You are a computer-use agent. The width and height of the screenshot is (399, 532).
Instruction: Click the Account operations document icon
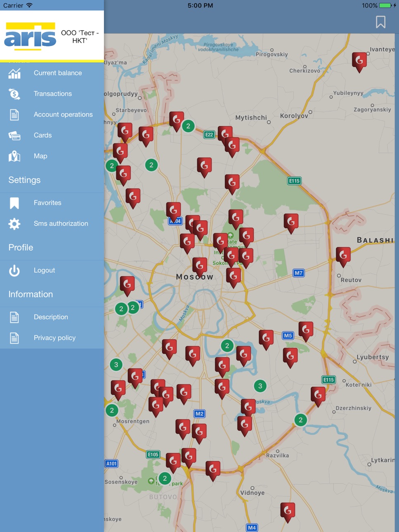tap(14, 115)
